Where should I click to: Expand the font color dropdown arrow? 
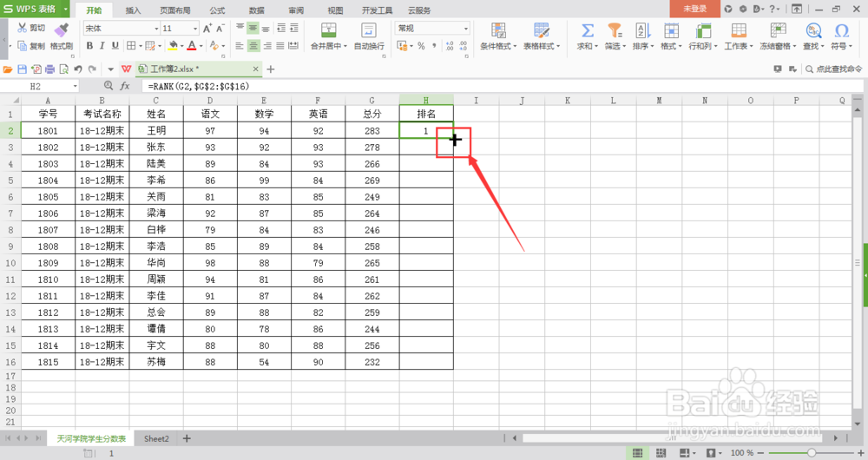tap(201, 46)
